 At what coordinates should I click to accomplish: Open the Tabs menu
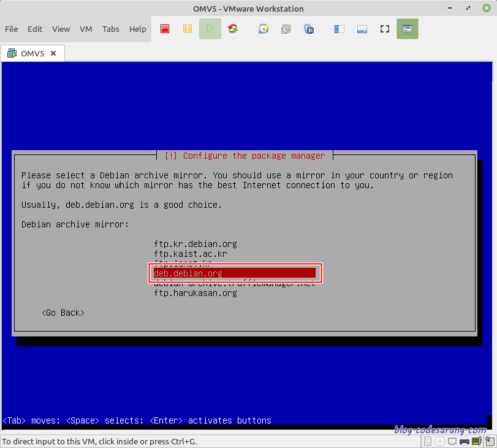111,29
